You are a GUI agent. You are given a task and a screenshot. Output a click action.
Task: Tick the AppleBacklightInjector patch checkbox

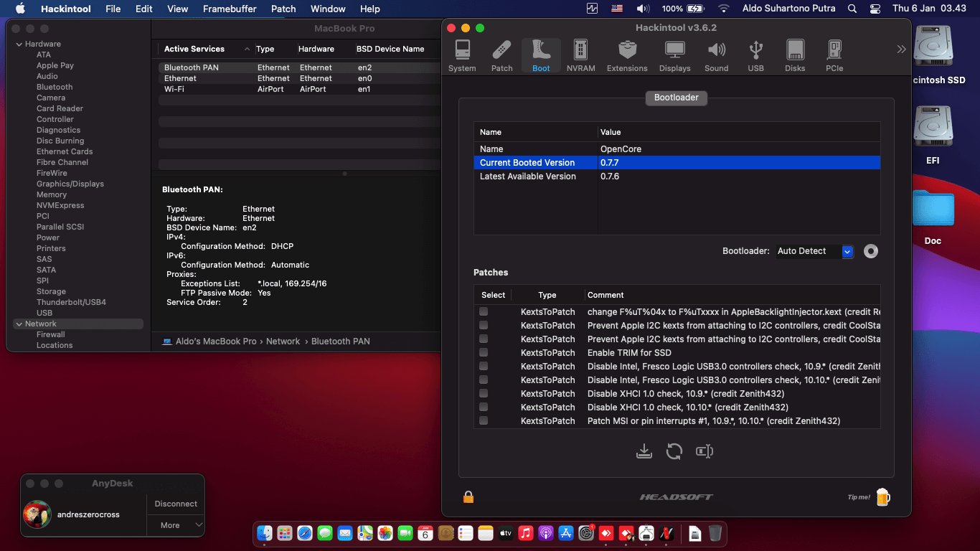point(484,312)
